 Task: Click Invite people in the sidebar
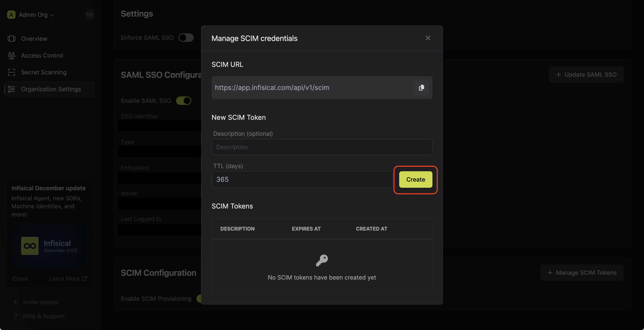pyautogui.click(x=35, y=302)
